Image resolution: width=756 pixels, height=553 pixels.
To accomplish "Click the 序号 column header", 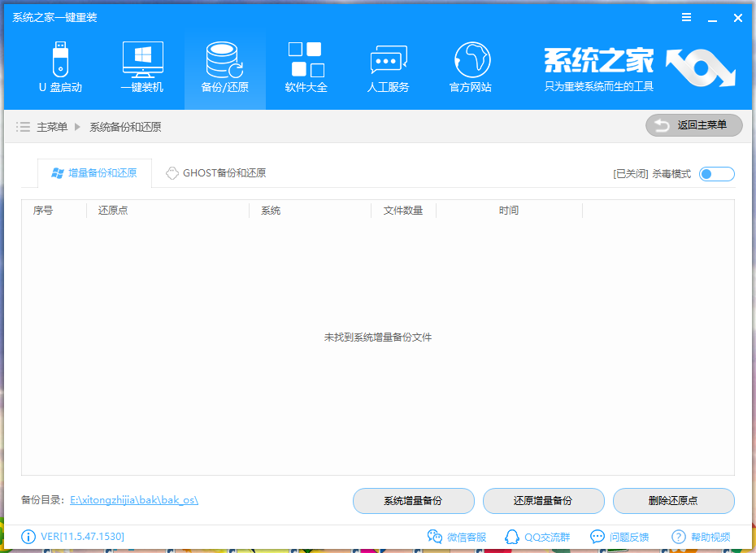I will tap(43, 211).
